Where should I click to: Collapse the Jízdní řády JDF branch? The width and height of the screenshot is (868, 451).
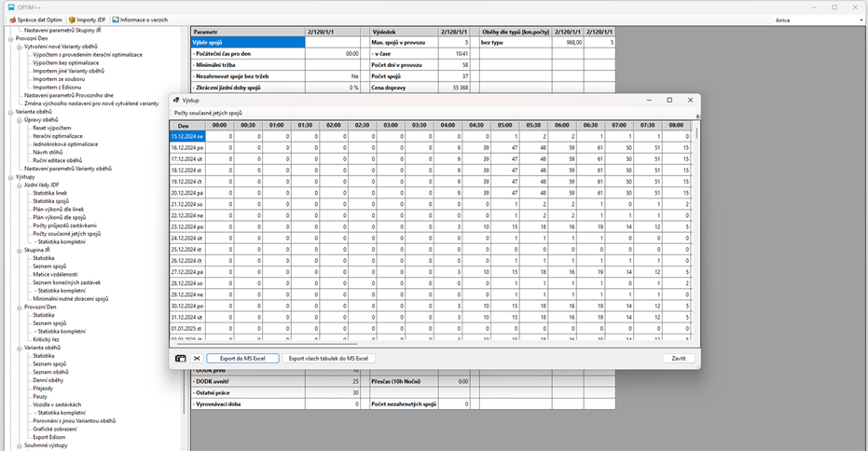(x=19, y=184)
